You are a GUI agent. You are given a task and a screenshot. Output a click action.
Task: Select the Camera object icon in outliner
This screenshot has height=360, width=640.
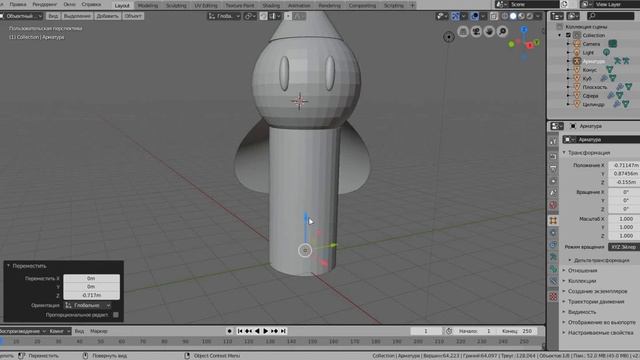tap(577, 44)
